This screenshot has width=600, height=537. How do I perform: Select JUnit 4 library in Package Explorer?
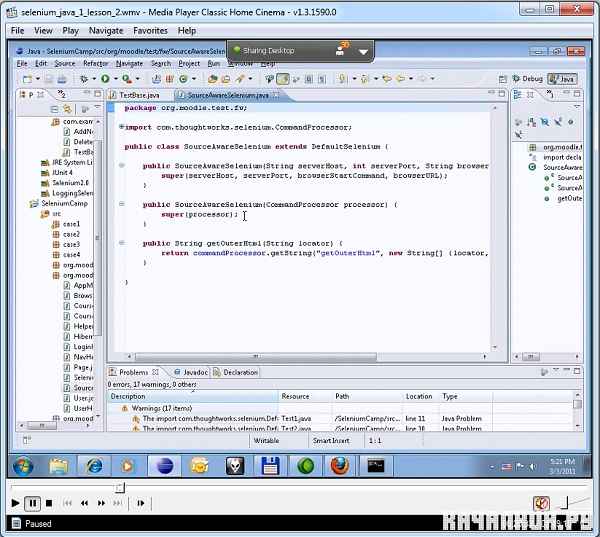(57, 173)
